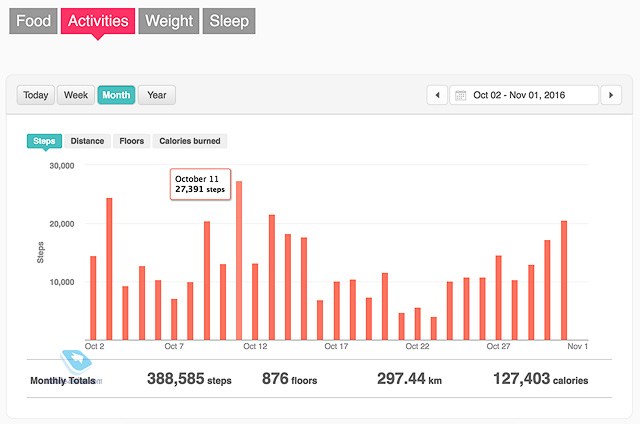Click the 30,000 y-axis label

tap(62, 166)
